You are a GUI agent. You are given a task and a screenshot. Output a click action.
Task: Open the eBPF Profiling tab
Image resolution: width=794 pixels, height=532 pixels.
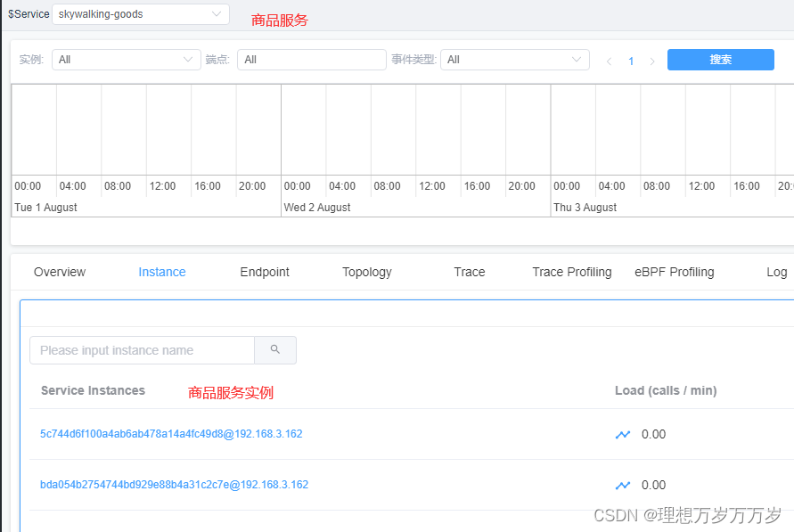click(675, 272)
